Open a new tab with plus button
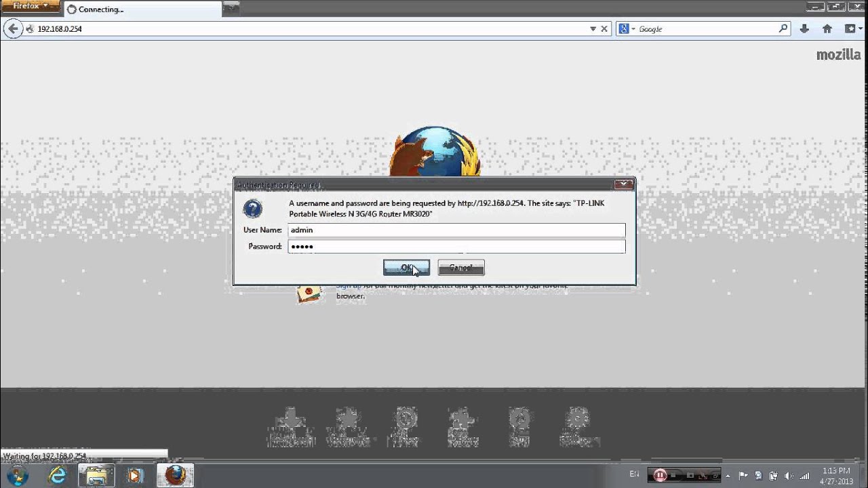This screenshot has width=868, height=488. 231,8
